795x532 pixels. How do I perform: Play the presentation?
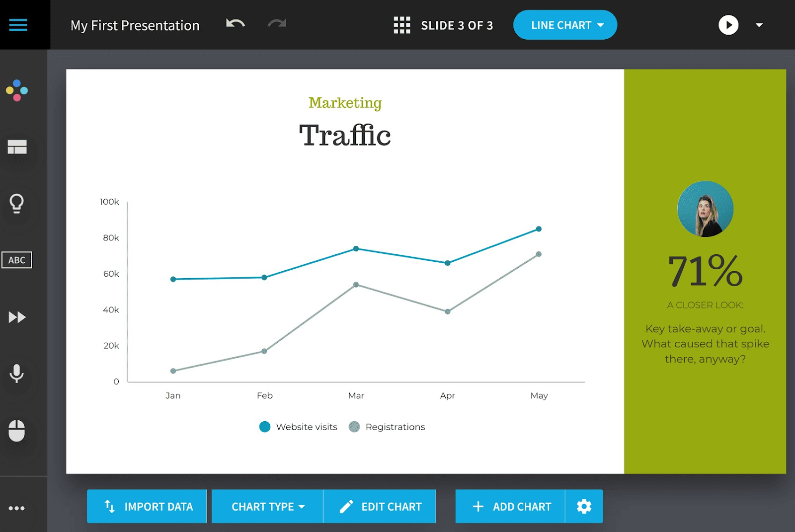[x=728, y=25]
